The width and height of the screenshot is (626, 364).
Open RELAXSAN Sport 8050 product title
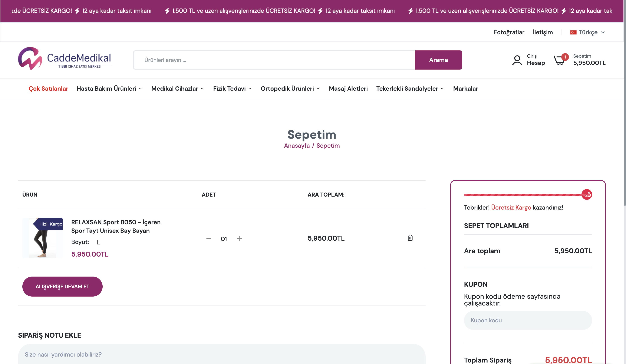click(116, 226)
